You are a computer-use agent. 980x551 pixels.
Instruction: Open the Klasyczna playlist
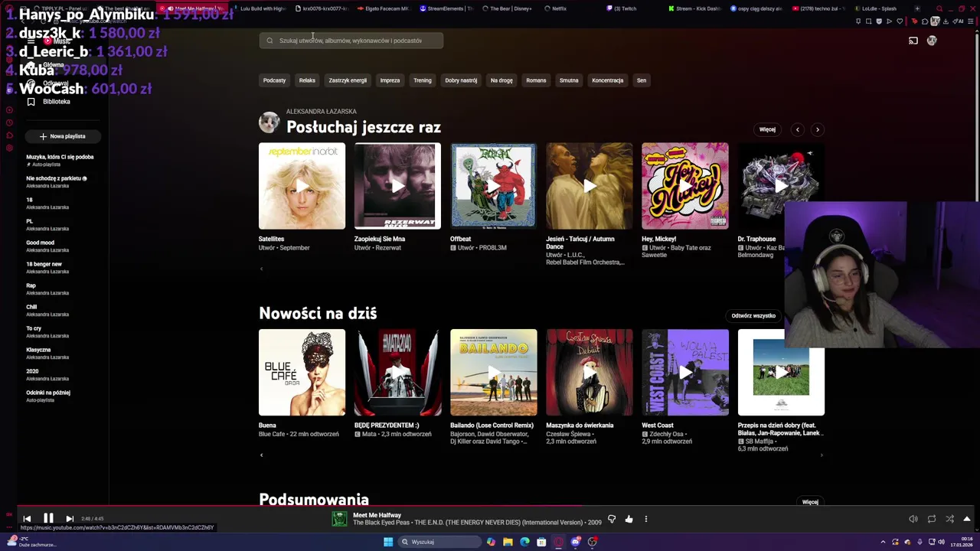point(47,353)
